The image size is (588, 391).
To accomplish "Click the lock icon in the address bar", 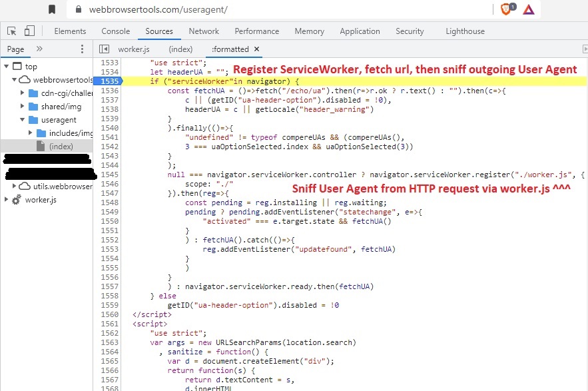I will [78, 9].
